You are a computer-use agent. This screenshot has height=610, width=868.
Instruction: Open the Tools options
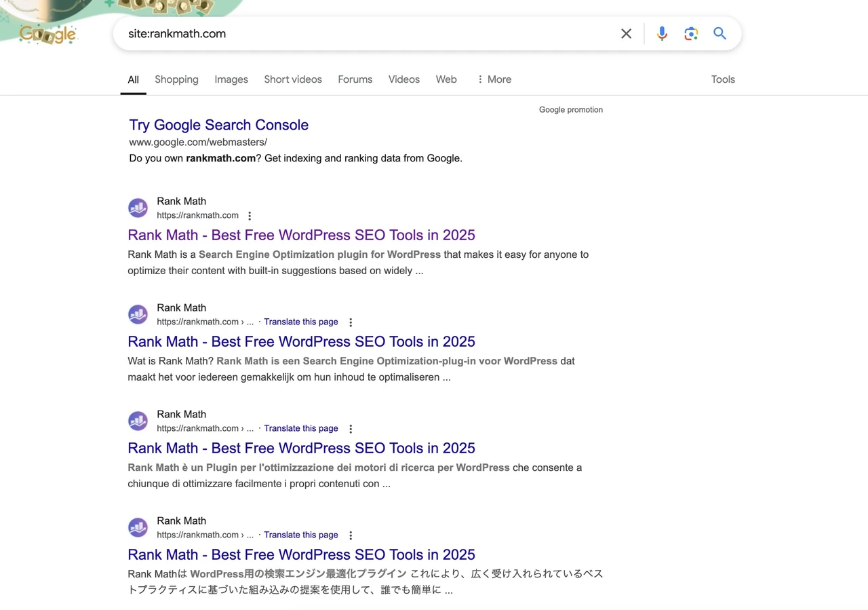(723, 79)
